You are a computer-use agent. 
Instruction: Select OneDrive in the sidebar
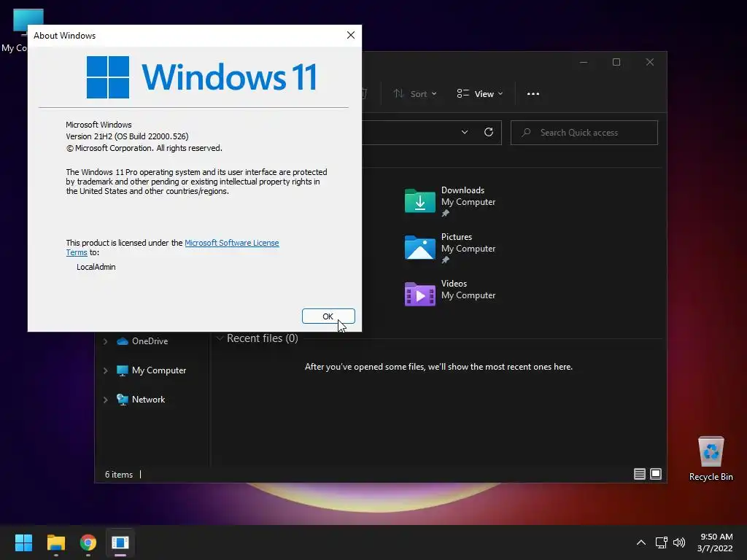[x=150, y=341]
